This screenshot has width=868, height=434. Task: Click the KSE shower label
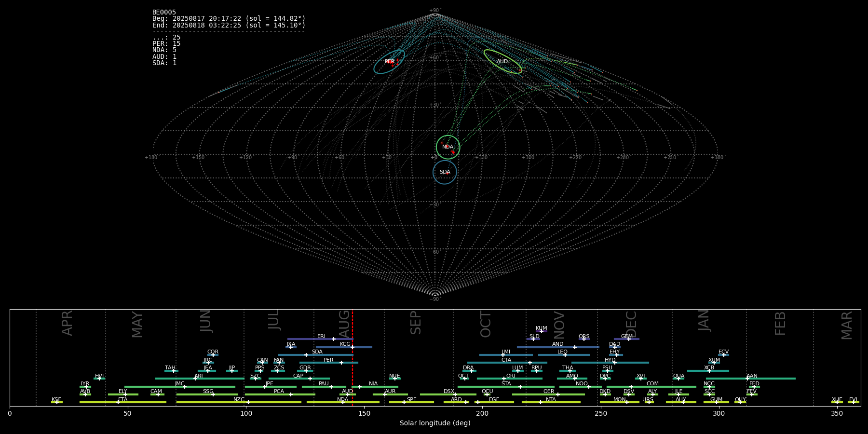[56, 400]
